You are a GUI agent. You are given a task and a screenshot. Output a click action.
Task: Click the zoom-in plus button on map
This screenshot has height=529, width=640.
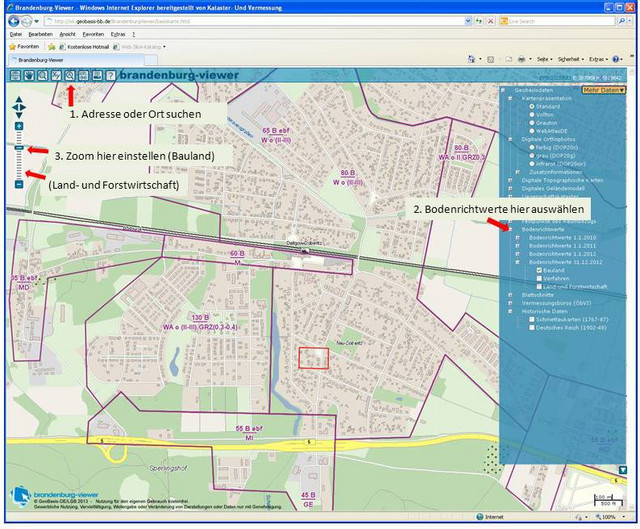point(19,126)
